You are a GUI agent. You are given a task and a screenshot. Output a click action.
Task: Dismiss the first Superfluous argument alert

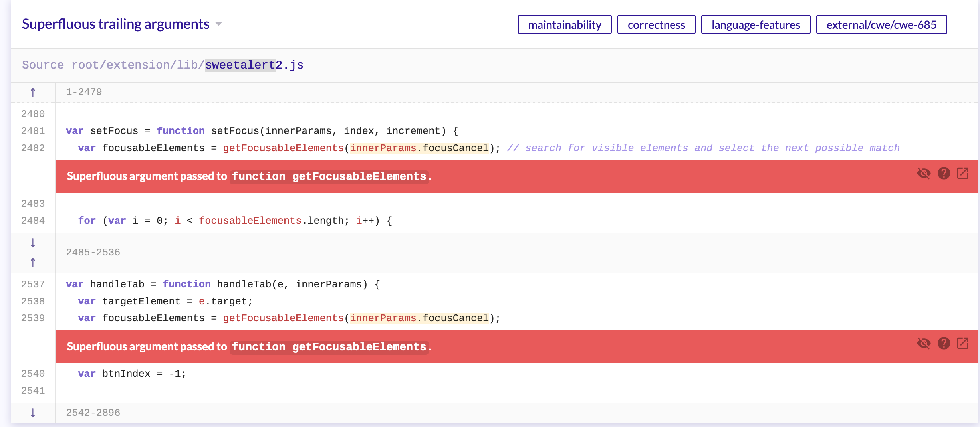pos(925,173)
